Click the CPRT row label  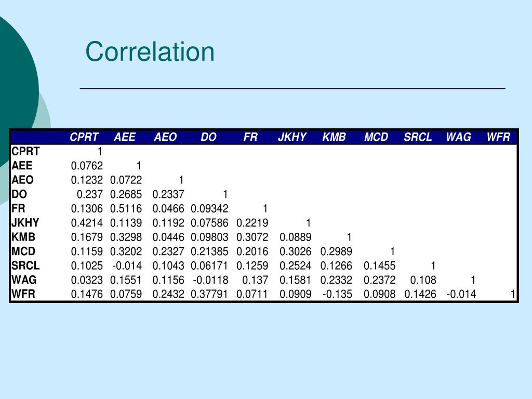pos(25,151)
